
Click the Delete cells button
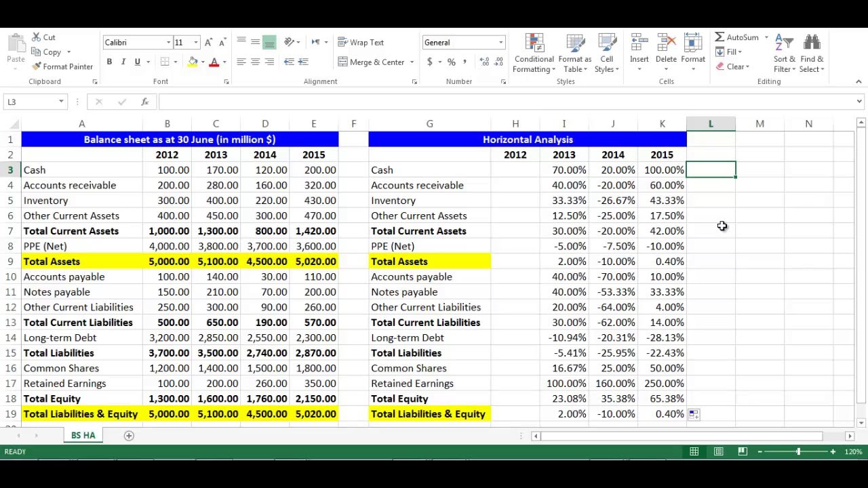(x=666, y=53)
